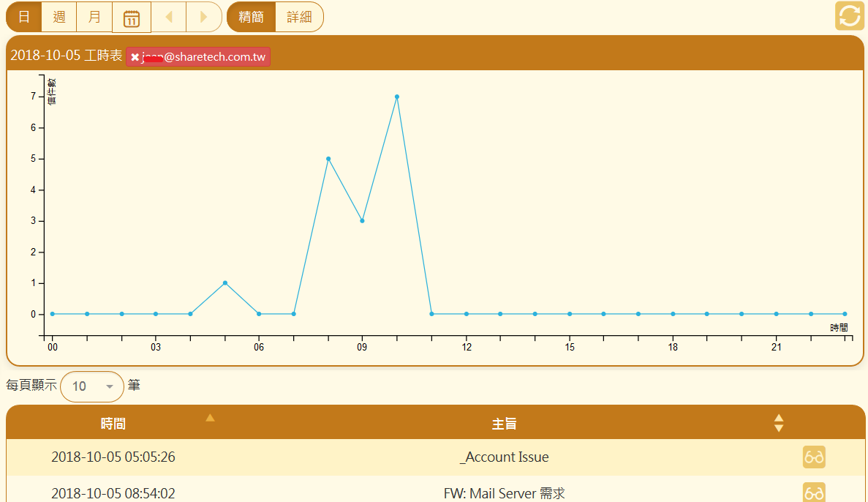The width and height of the screenshot is (868, 502).
Task: Open the rows-per-page dropdown showing 10
Action: 92,386
